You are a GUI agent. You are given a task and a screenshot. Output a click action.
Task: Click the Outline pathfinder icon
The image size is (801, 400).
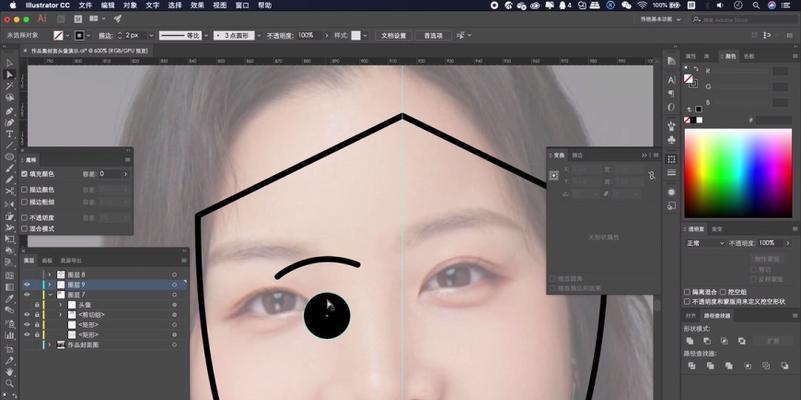click(766, 366)
